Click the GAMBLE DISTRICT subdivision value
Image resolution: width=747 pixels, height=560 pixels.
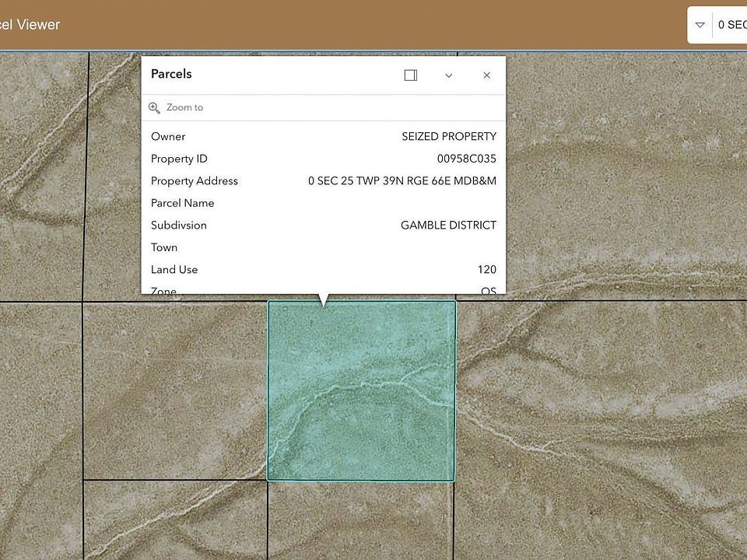coord(448,226)
